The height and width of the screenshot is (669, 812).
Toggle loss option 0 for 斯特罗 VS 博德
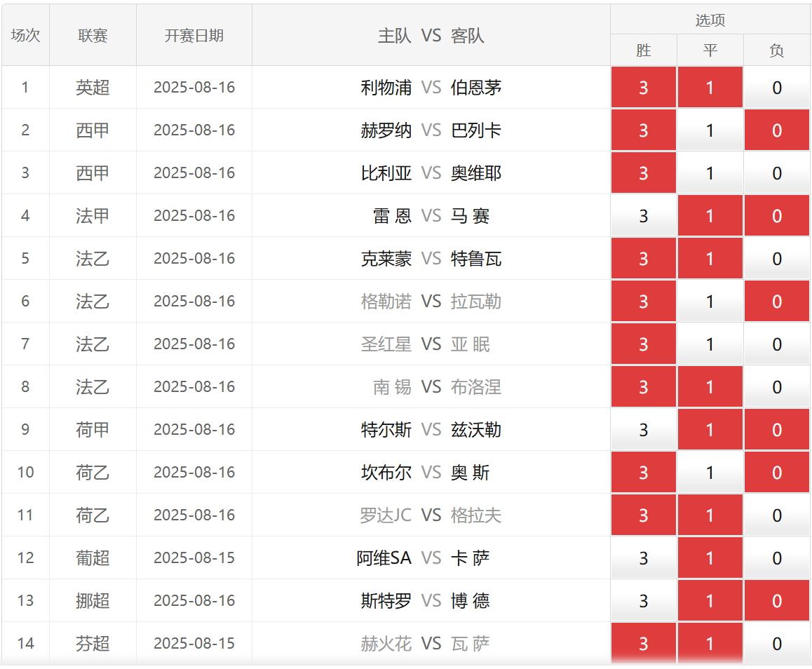pyautogui.click(x=777, y=601)
